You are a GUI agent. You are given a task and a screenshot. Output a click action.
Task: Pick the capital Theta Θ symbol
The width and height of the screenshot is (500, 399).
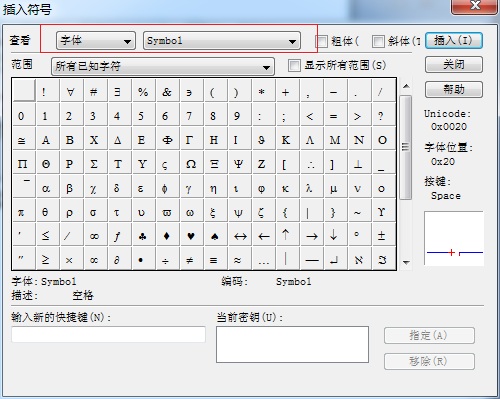[x=46, y=164]
